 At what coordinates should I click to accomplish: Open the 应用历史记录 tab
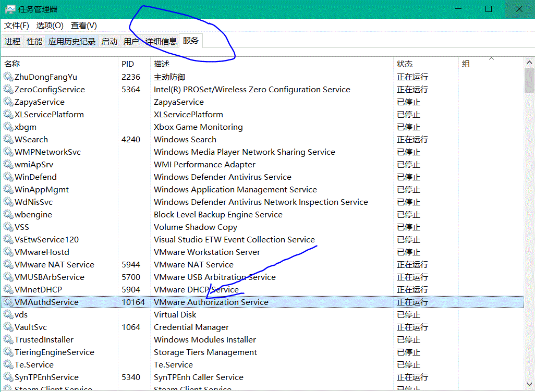[71, 42]
